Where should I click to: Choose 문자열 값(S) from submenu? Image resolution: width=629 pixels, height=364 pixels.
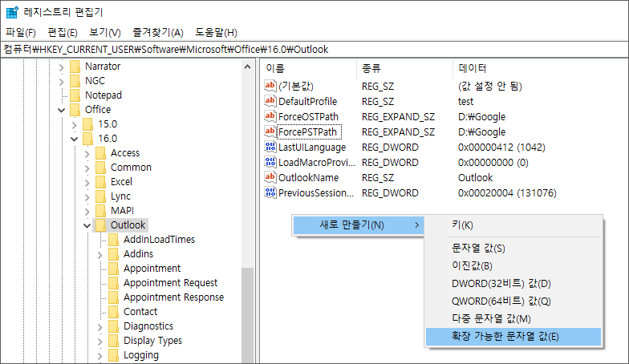pyautogui.click(x=513, y=249)
